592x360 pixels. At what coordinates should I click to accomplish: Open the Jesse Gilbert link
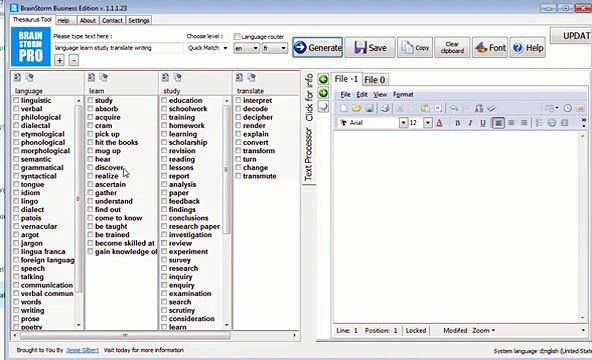pyautogui.click(x=83, y=350)
